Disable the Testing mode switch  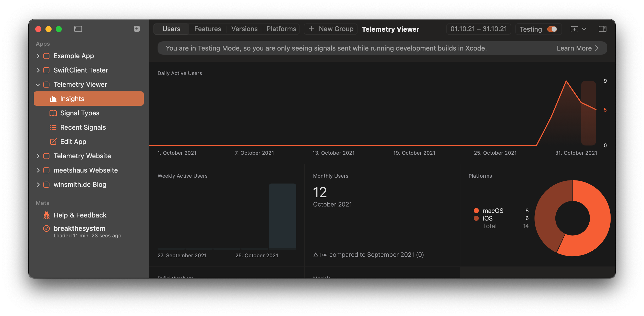pyautogui.click(x=552, y=29)
